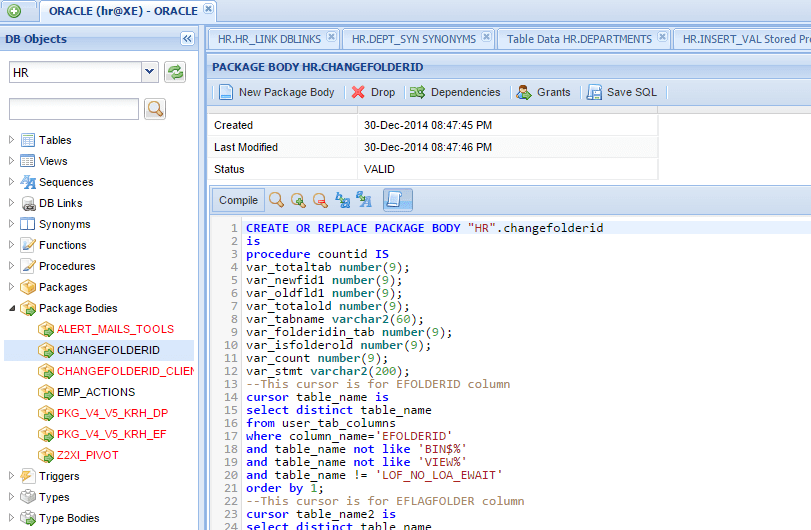811x530 pixels.
Task: Find next match with plus magnifier
Action: [x=298, y=200]
